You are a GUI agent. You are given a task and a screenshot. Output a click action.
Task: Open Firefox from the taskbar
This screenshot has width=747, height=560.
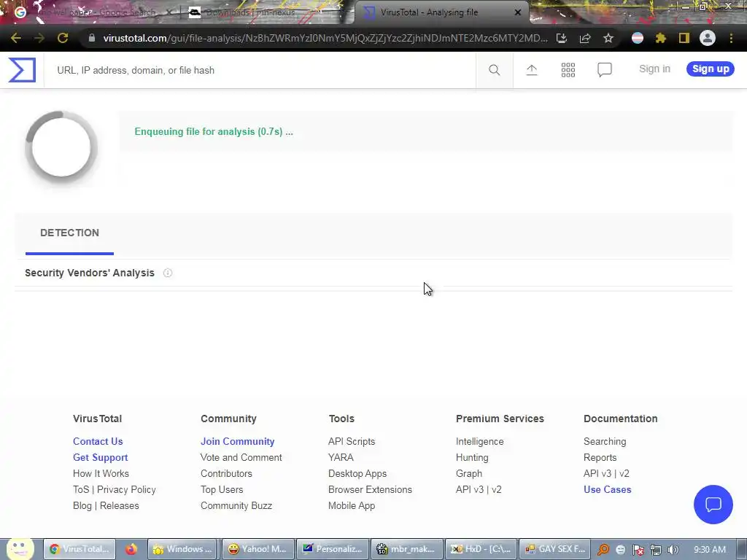131,549
